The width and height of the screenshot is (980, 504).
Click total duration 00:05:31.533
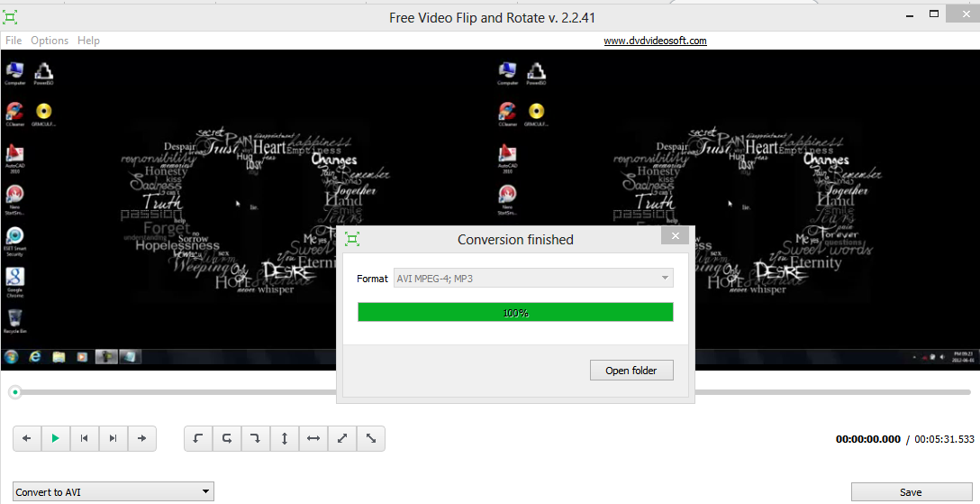pos(944,439)
